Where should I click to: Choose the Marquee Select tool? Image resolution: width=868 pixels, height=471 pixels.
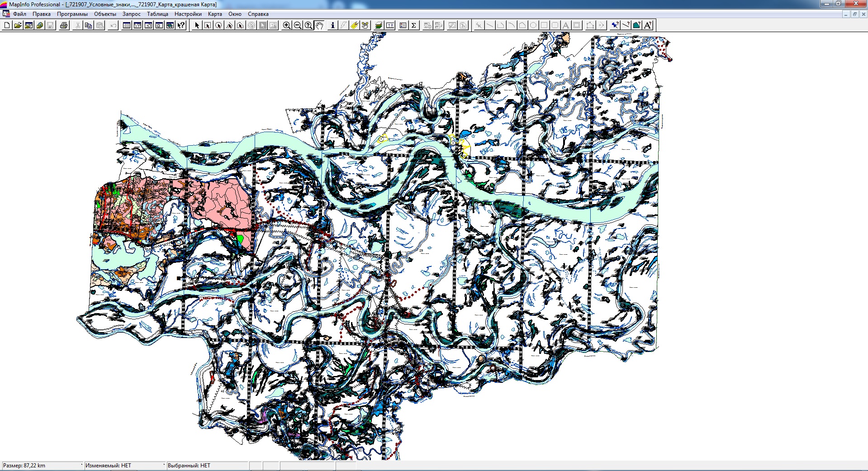click(208, 25)
